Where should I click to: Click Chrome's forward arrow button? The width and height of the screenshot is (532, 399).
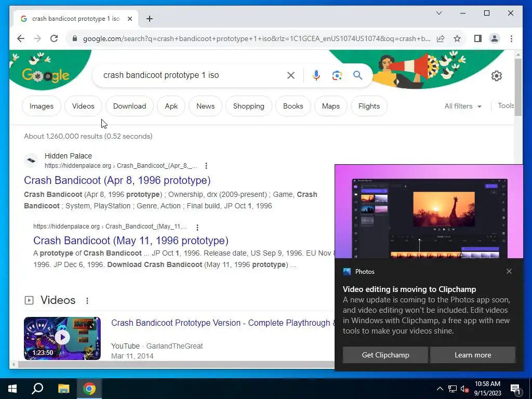coord(37,38)
